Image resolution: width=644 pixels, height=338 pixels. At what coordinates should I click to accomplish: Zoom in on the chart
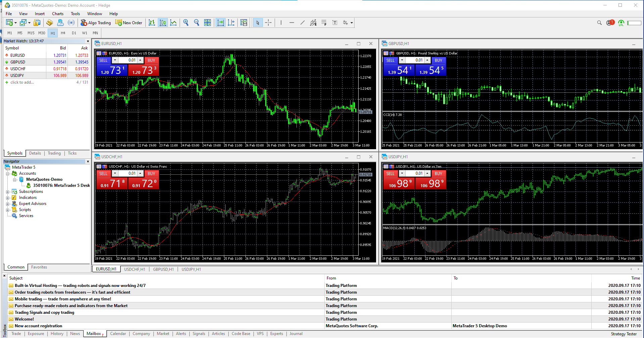(x=186, y=23)
